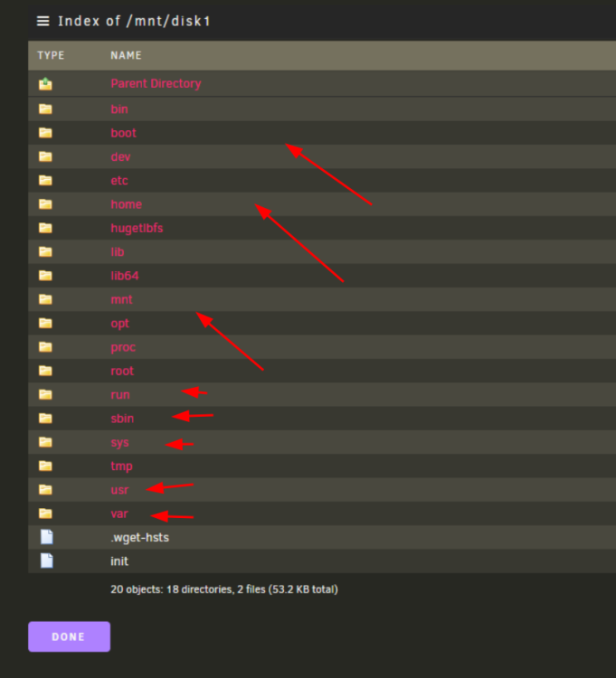Click the folder icon beside run
The width and height of the screenshot is (616, 678).
pos(45,394)
